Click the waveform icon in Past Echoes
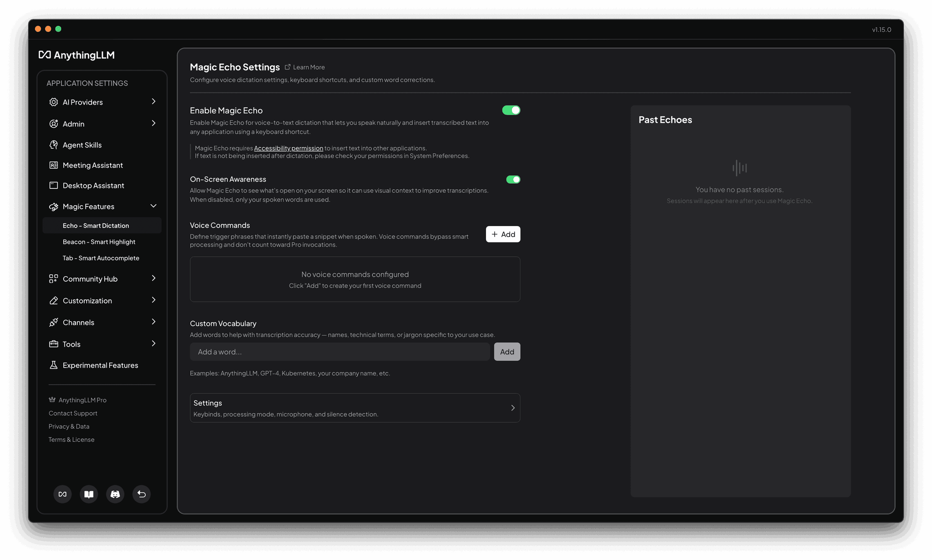The image size is (932, 560). [x=740, y=168]
